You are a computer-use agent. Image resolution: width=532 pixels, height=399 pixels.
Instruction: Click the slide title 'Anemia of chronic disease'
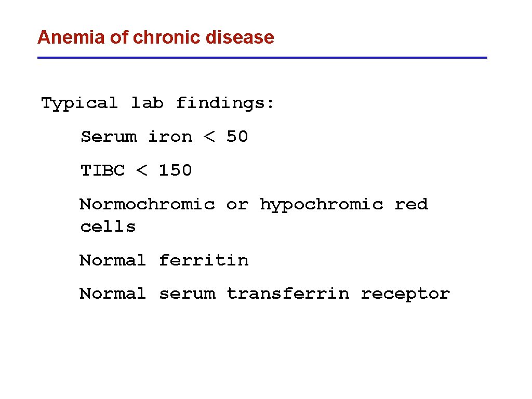pos(156,37)
